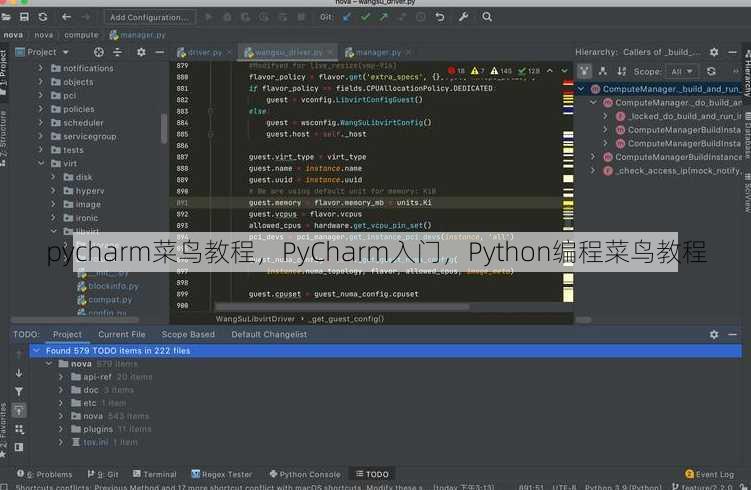Click the Save All toolbar icon
Image resolution: width=751 pixels, height=490 pixels.
click(x=24, y=17)
